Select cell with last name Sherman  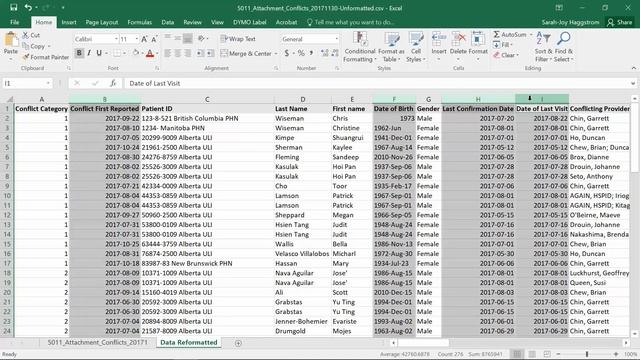(x=302, y=147)
